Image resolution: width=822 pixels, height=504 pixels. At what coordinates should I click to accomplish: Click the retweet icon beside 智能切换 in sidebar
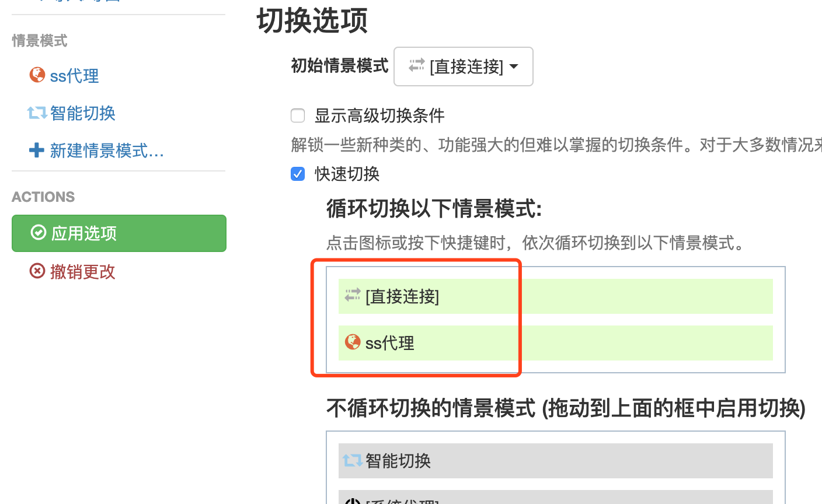[x=37, y=113]
